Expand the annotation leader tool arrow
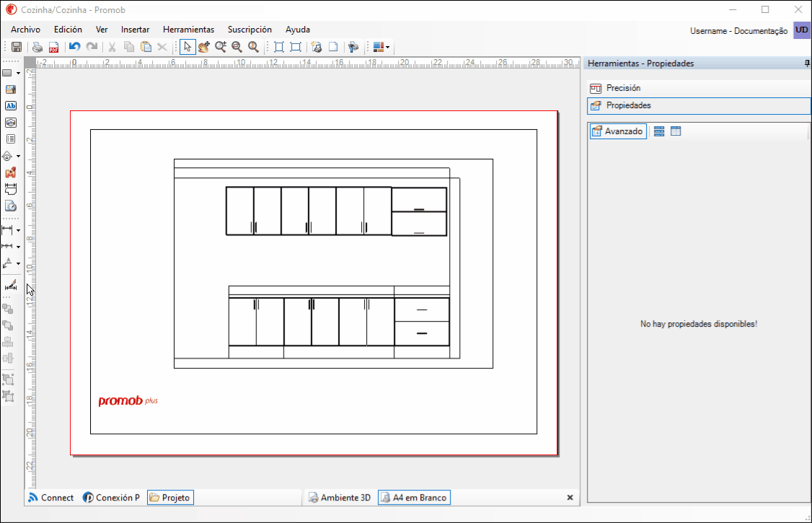The width and height of the screenshot is (812, 523). 18,263
